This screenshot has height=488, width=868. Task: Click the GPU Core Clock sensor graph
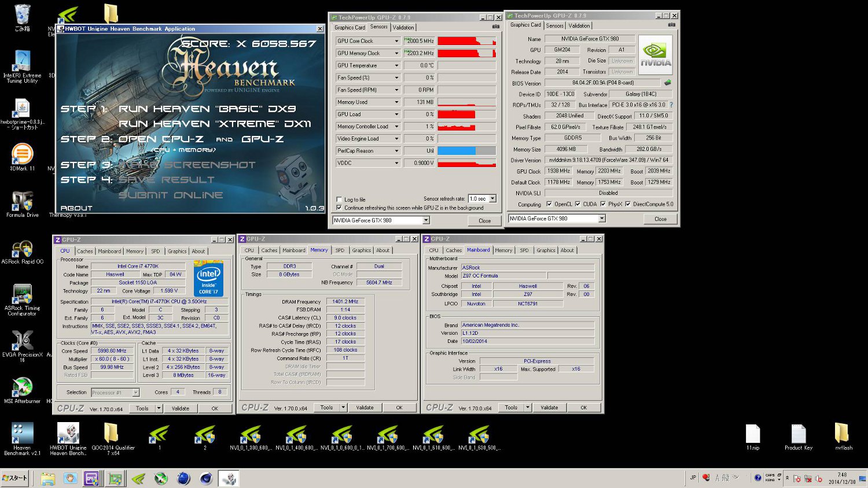[466, 41]
